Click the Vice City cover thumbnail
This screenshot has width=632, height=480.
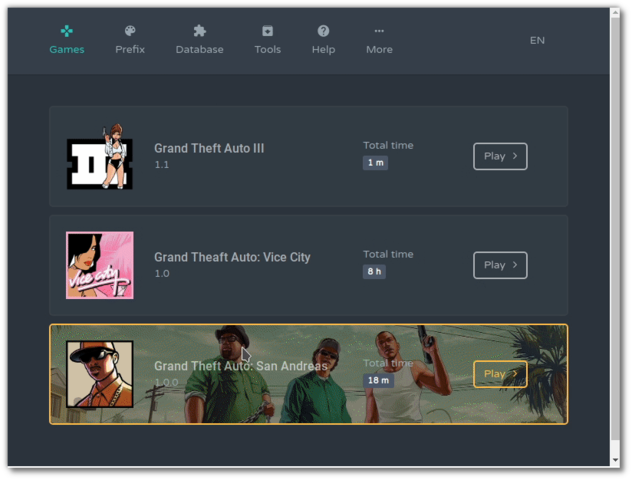(100, 265)
